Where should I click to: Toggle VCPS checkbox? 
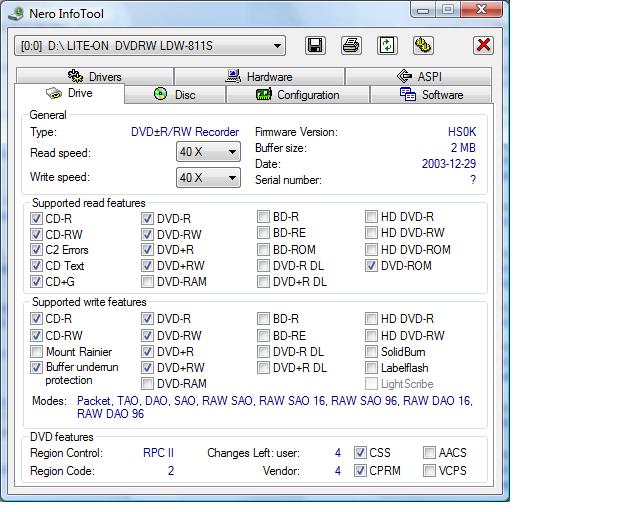[x=429, y=470]
